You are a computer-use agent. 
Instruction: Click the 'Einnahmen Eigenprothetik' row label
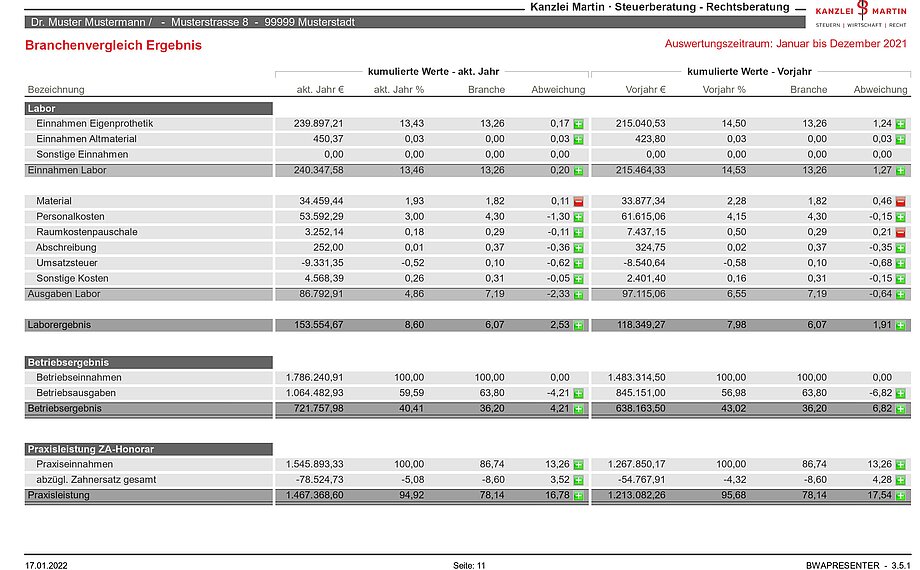tap(94, 123)
